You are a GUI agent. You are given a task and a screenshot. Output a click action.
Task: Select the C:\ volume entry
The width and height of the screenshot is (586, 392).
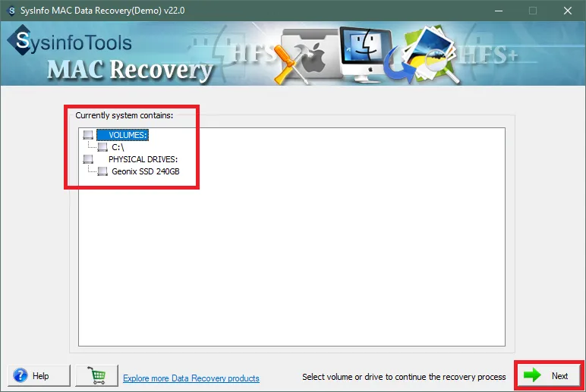click(x=118, y=147)
